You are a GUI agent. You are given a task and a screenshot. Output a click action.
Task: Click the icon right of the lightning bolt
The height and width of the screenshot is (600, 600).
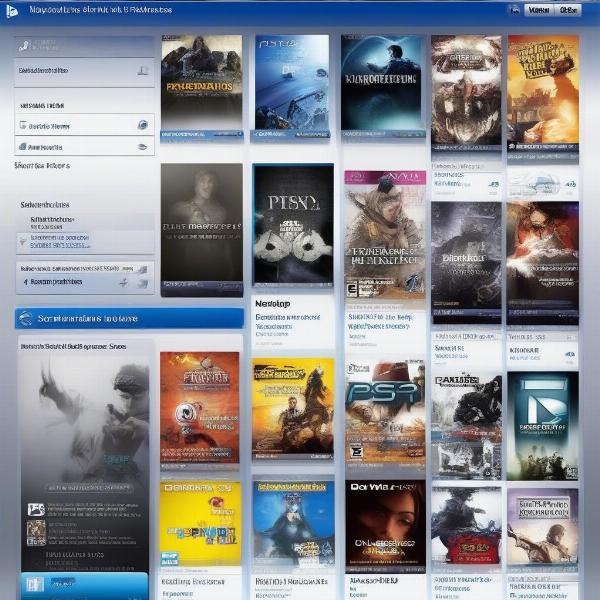click(x=142, y=283)
